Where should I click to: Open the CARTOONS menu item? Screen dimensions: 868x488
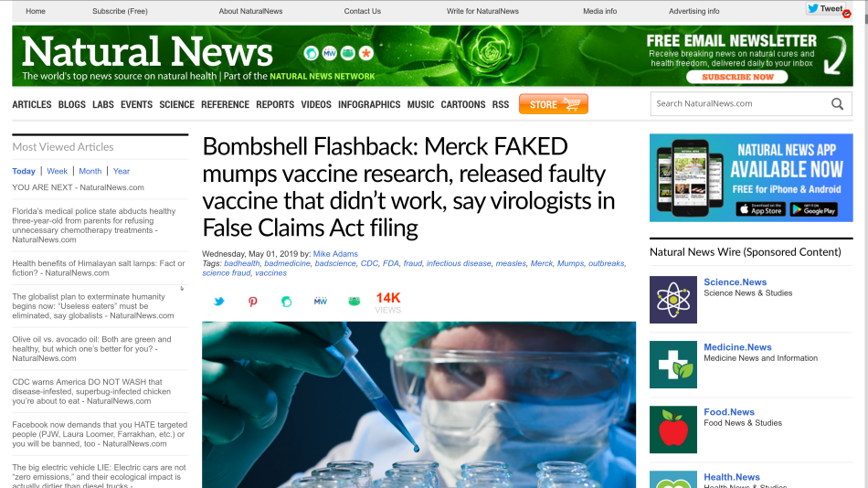pyautogui.click(x=463, y=104)
